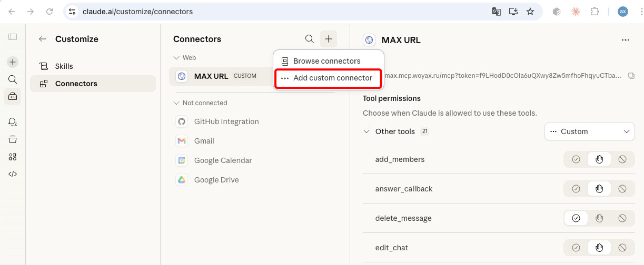Screen dimensions: 644x265
Task: Choose Browse connectors from the menu
Action: click(x=326, y=61)
